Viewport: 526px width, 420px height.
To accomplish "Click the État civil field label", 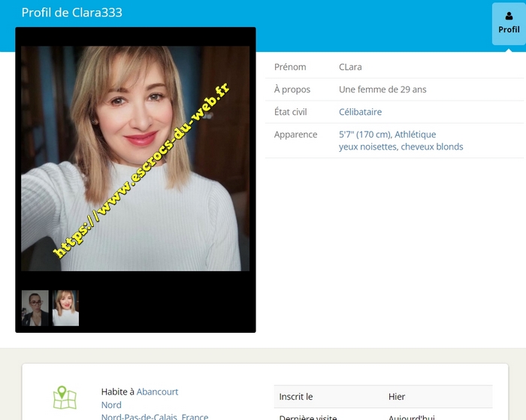I will [x=290, y=112].
